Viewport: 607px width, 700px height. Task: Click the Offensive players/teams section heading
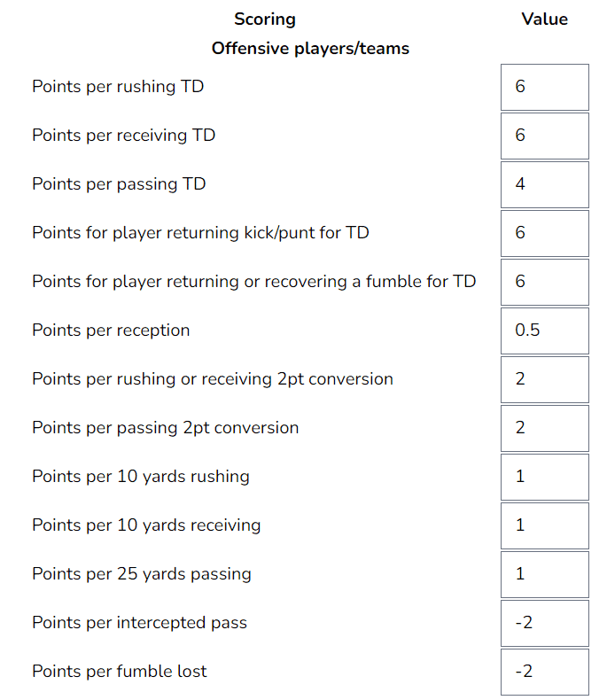(x=310, y=48)
